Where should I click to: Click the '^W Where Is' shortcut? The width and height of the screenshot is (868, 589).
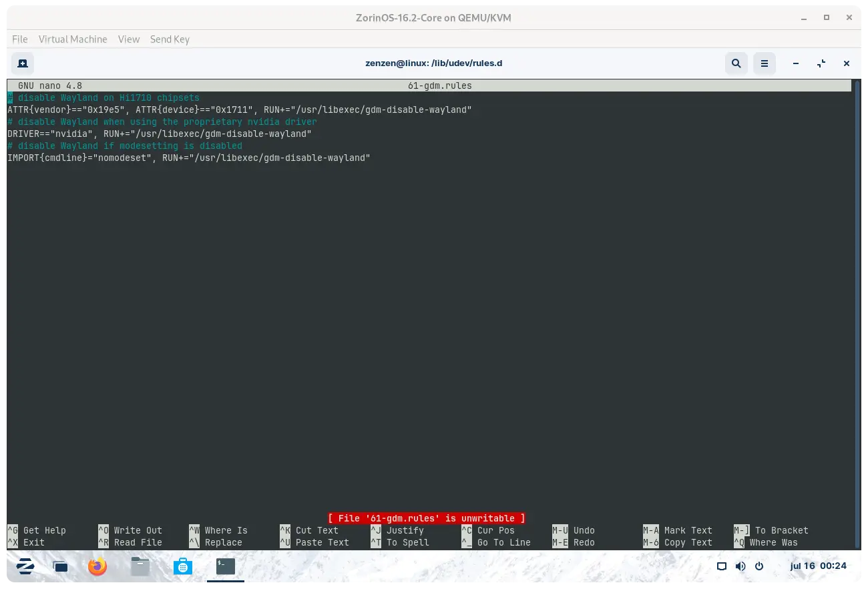pyautogui.click(x=218, y=530)
